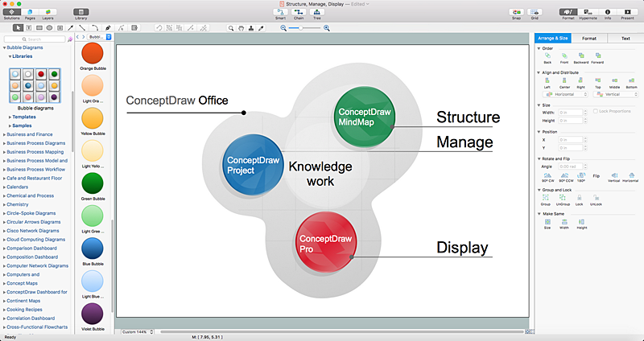This screenshot has width=644, height=341.
Task: Open the Custom 144% zoom dropdown
Action: pyautogui.click(x=138, y=331)
